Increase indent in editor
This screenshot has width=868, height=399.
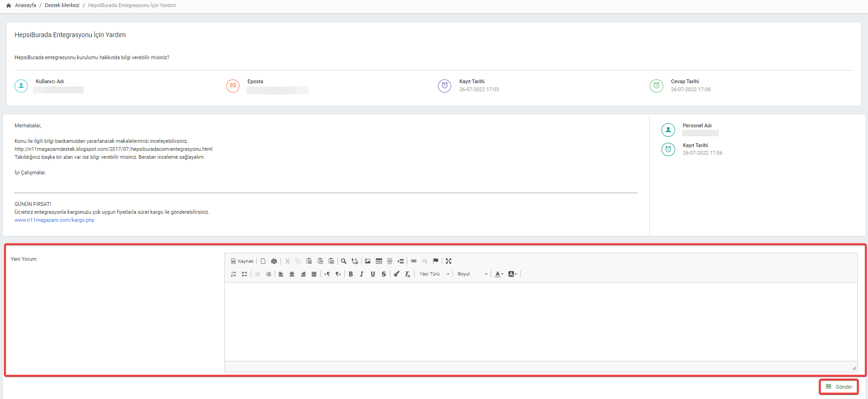point(268,274)
